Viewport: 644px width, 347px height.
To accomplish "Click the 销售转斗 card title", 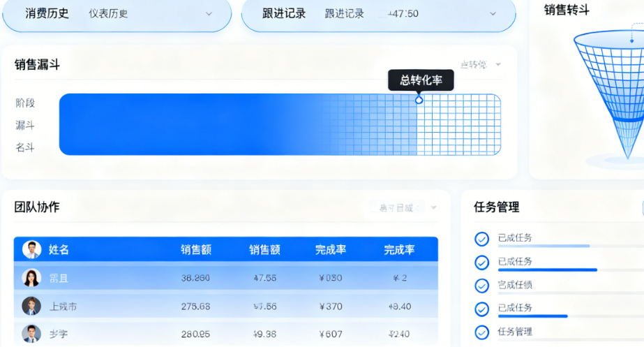I will click(567, 10).
